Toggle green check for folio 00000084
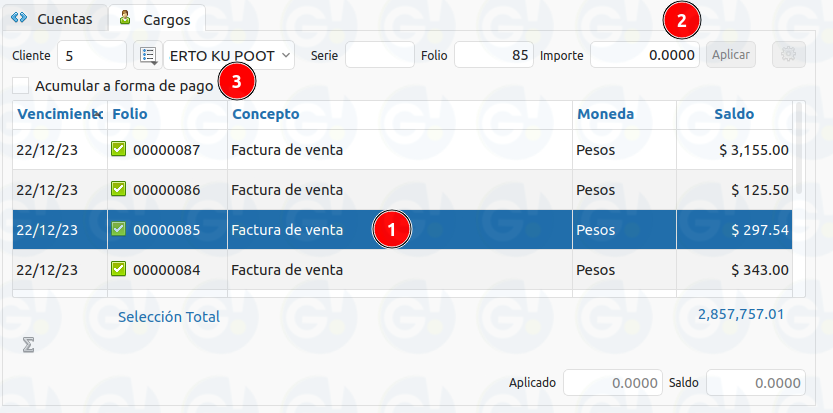 point(119,269)
